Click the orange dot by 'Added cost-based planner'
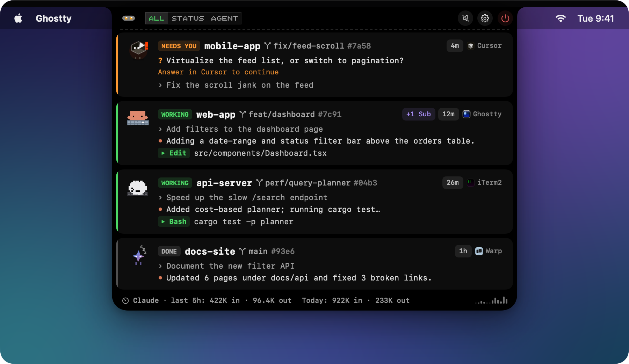The image size is (629, 364). [x=160, y=209]
